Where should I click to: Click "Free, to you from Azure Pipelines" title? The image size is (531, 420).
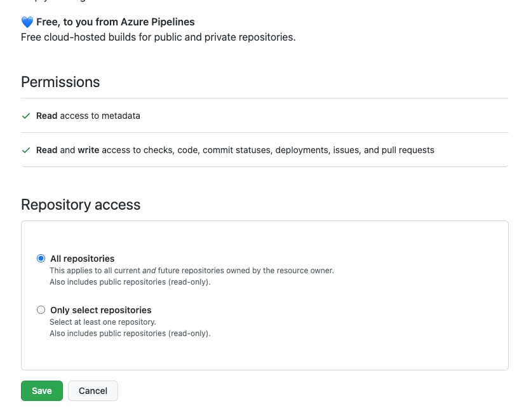click(115, 22)
